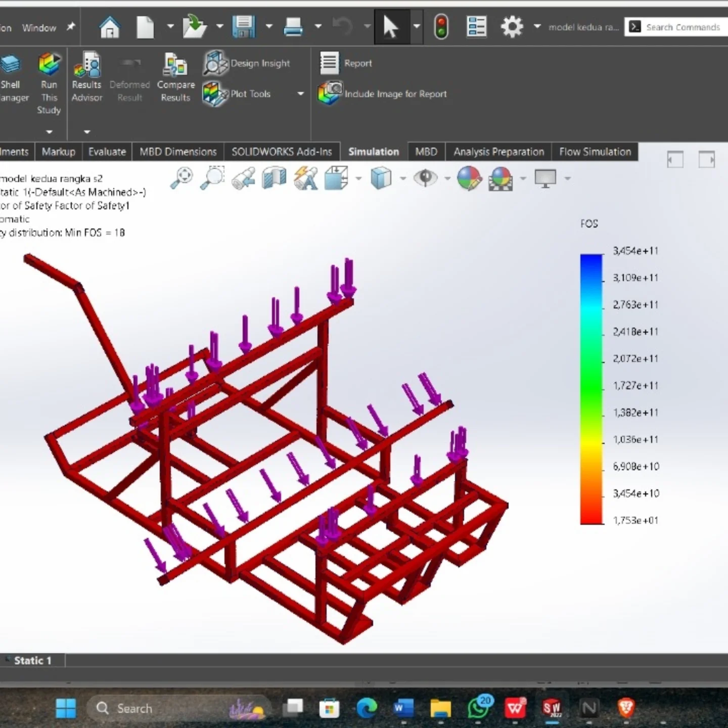The image size is (728, 728).
Task: Expand Display Style cube dropdown arrow
Action: [402, 178]
